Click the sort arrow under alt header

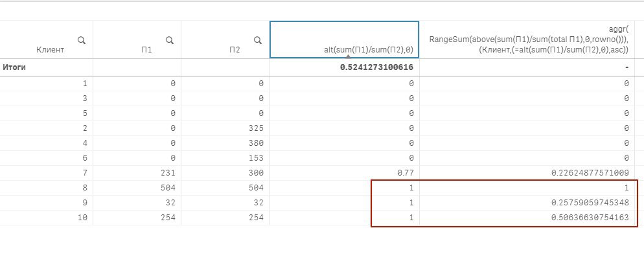[349, 56]
